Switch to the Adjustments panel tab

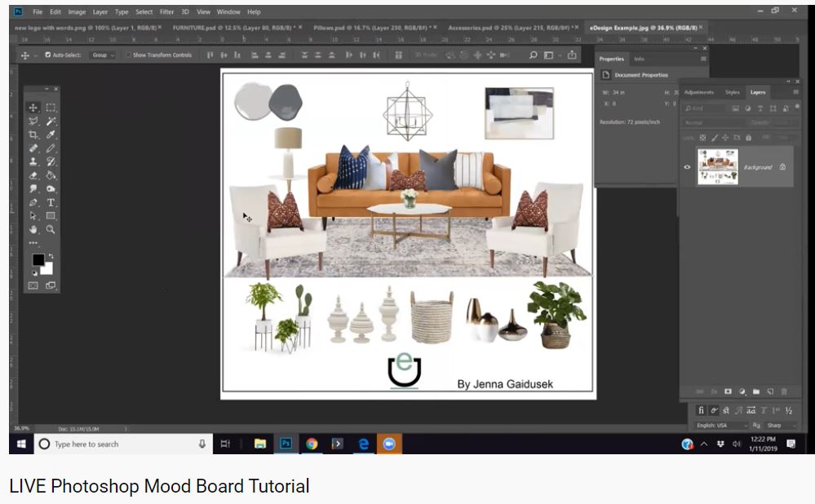tap(699, 92)
